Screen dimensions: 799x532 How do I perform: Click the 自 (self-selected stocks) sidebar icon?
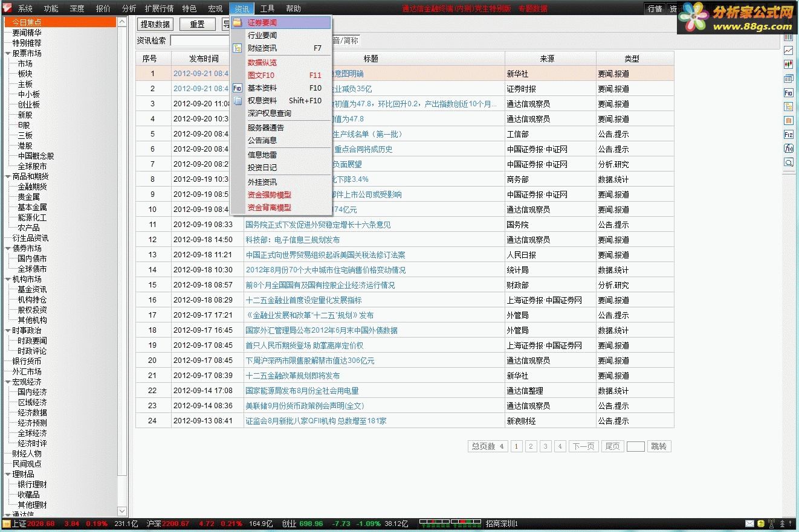788,120
